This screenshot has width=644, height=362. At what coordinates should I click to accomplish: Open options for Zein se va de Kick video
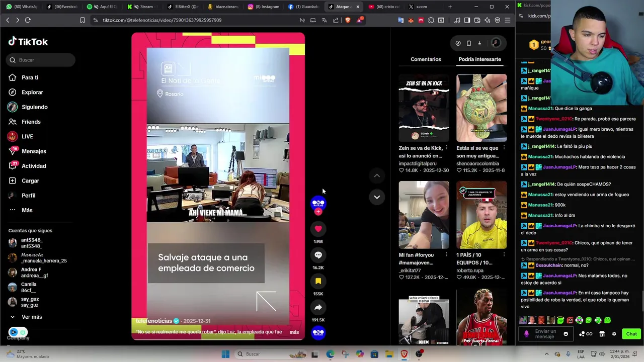[x=446, y=148]
